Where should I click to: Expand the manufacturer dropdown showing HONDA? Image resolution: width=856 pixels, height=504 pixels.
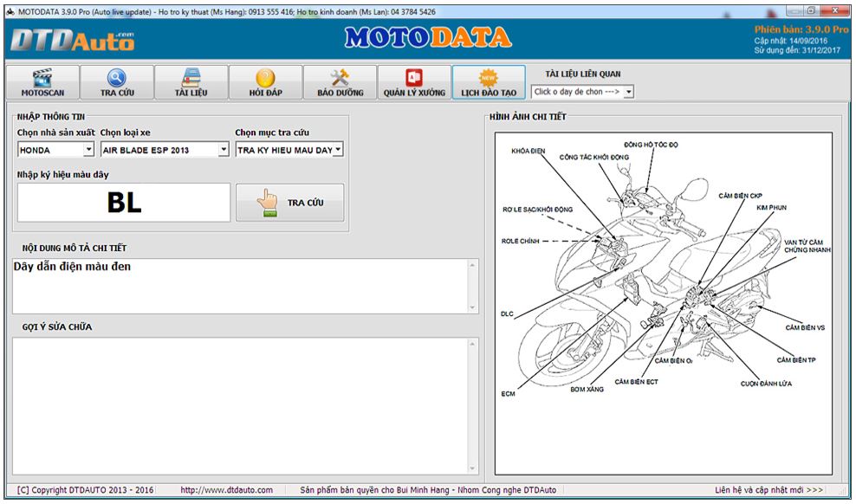tap(88, 150)
